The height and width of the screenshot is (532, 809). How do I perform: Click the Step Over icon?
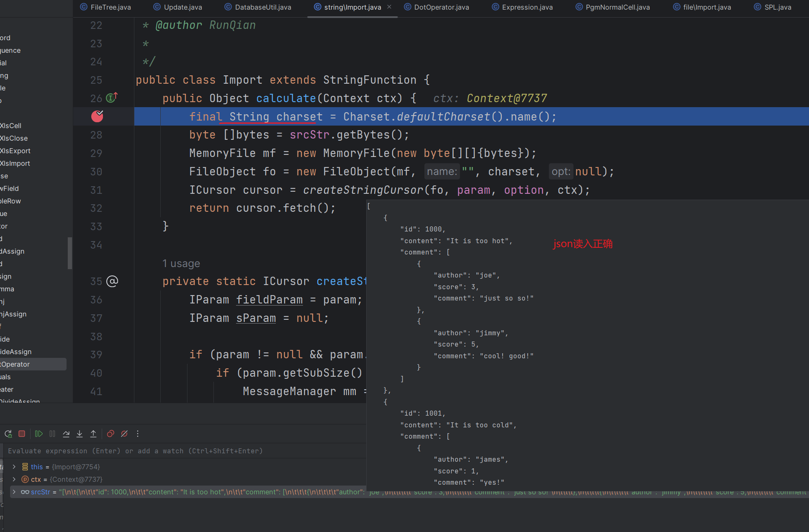(66, 434)
